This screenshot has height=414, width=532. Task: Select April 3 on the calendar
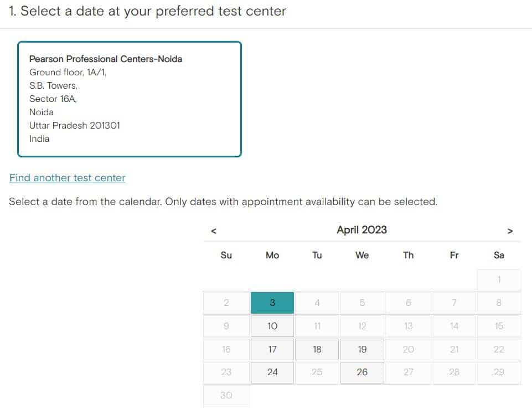[272, 303]
